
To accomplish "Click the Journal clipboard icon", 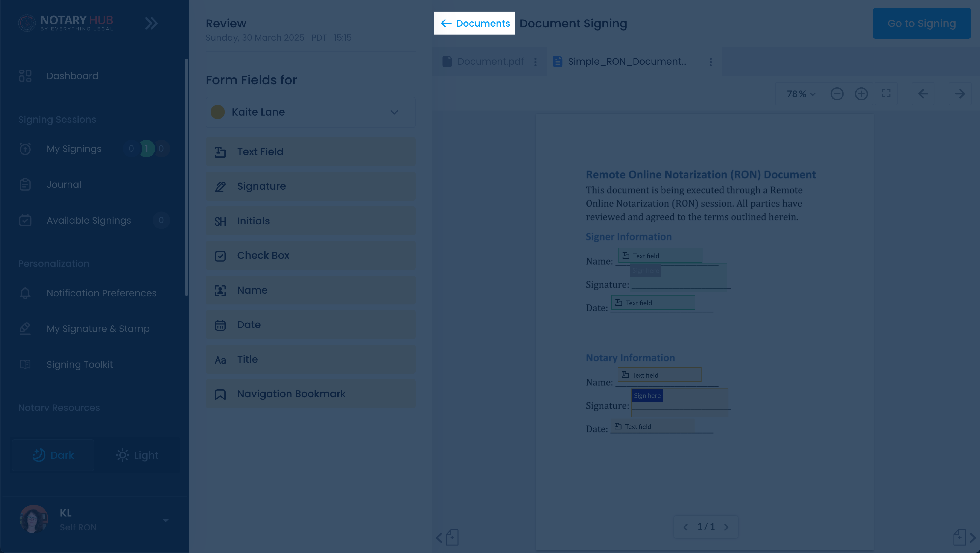I will click(25, 185).
